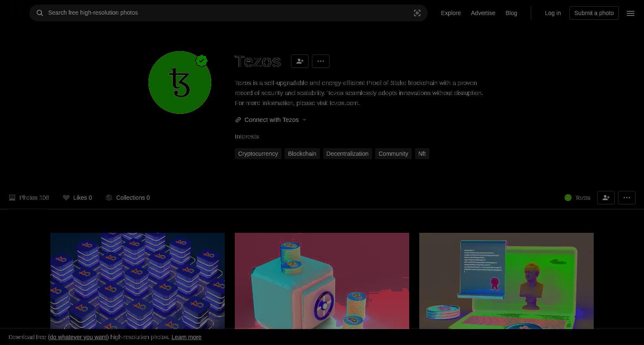Open more actions beside Tezos name

[321, 61]
